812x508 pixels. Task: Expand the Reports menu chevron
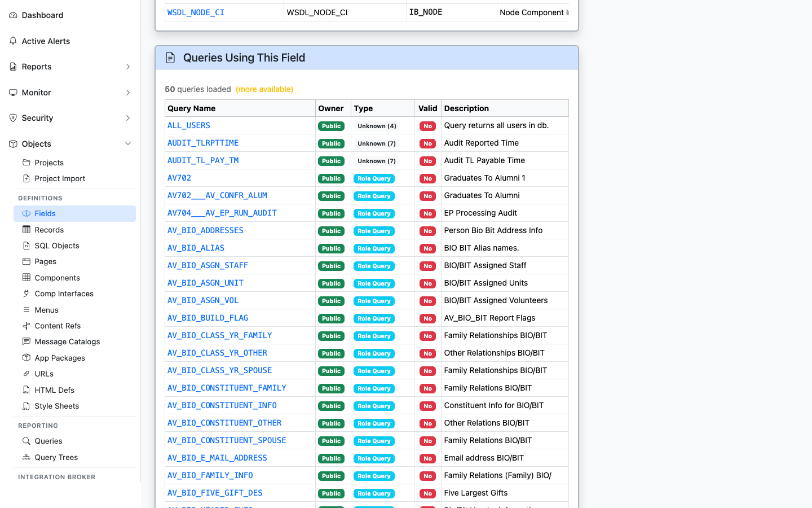point(128,67)
